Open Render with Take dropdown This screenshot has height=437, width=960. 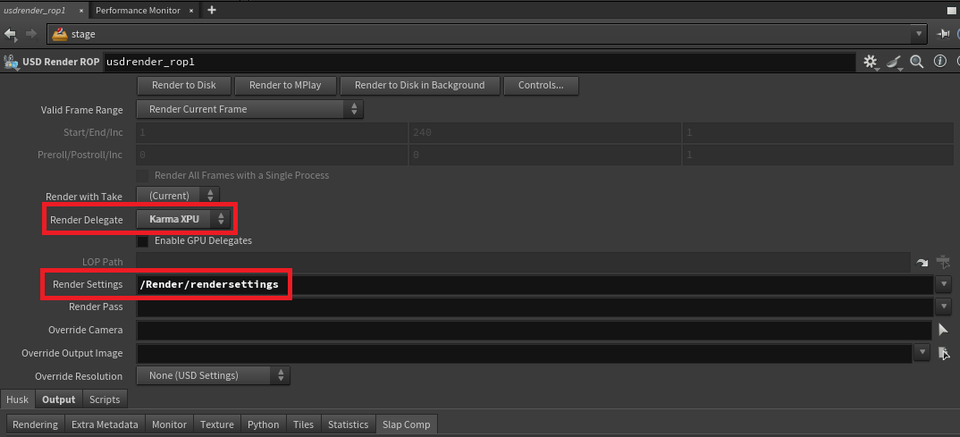tap(177, 196)
